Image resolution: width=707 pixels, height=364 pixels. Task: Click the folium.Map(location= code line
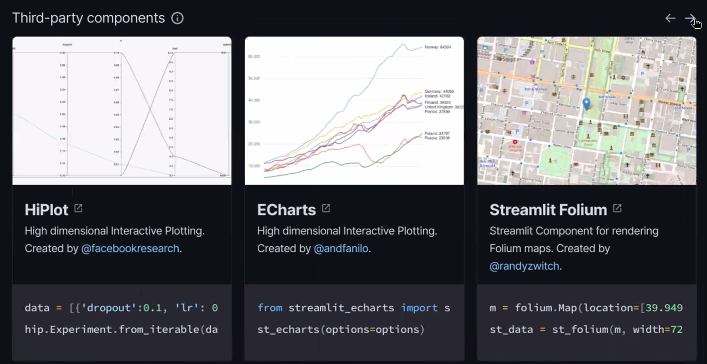(x=586, y=308)
